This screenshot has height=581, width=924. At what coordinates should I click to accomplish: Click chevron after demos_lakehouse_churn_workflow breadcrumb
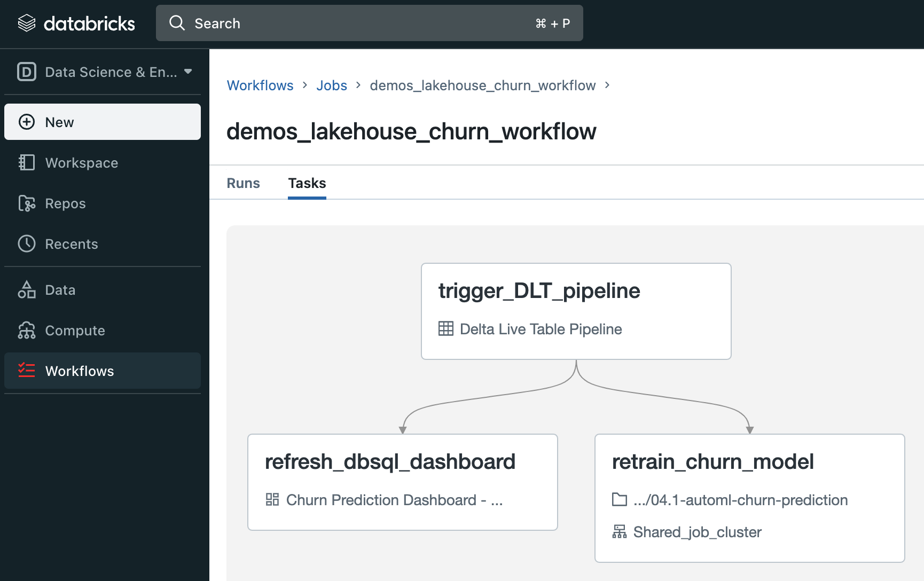(607, 85)
